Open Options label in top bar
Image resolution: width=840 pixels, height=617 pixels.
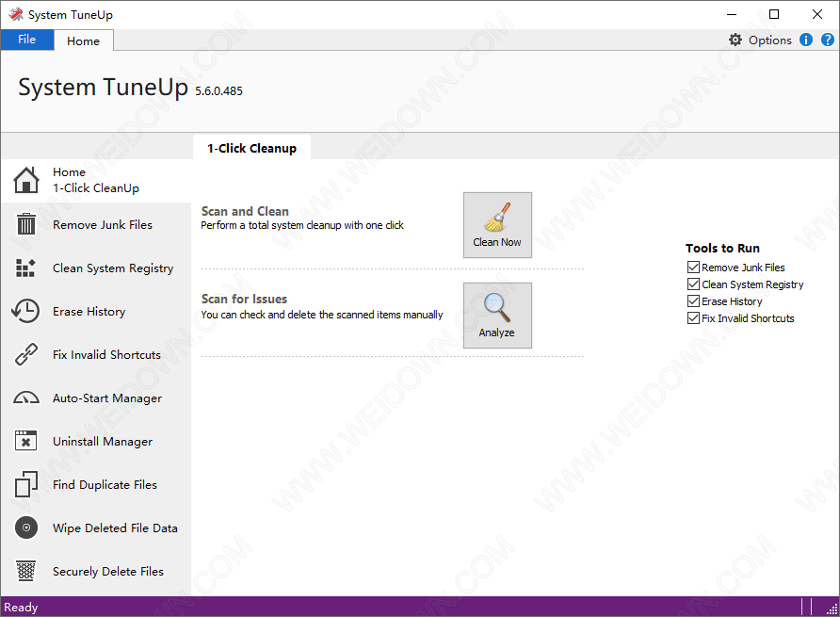coord(769,41)
